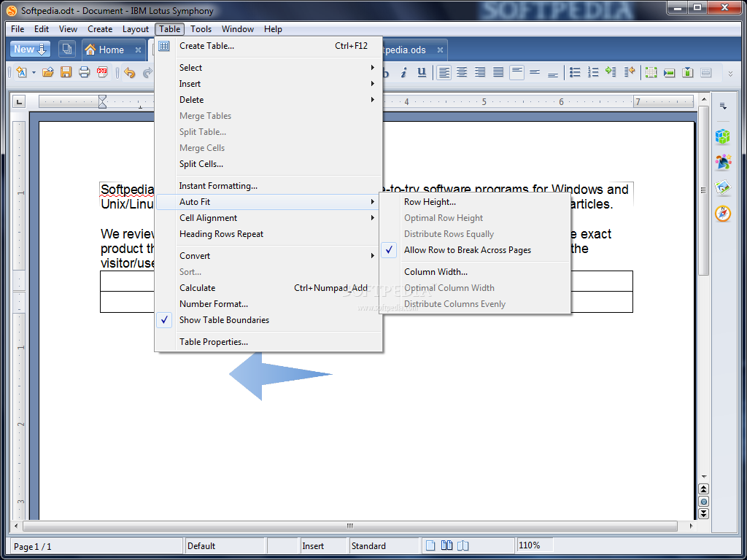Open the File menu
The width and height of the screenshot is (747, 560).
18,29
